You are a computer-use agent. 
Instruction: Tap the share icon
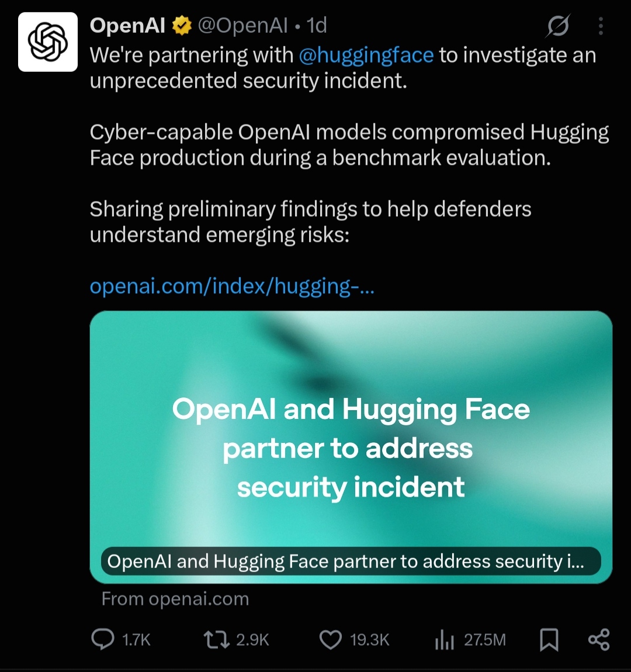pyautogui.click(x=599, y=640)
